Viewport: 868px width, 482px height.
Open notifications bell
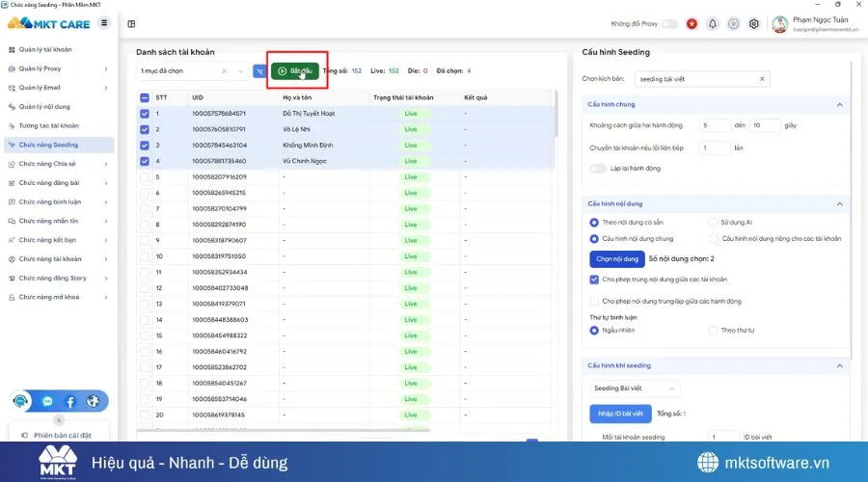[713, 24]
